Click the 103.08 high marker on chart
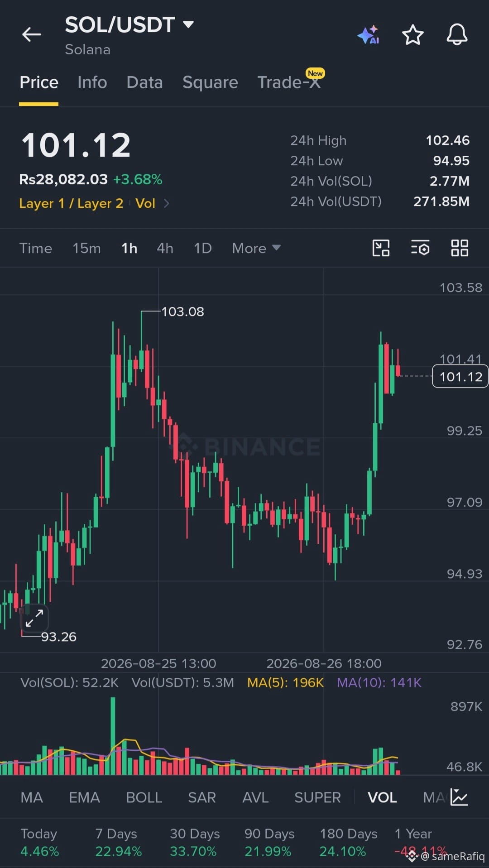489x868 pixels. click(182, 312)
